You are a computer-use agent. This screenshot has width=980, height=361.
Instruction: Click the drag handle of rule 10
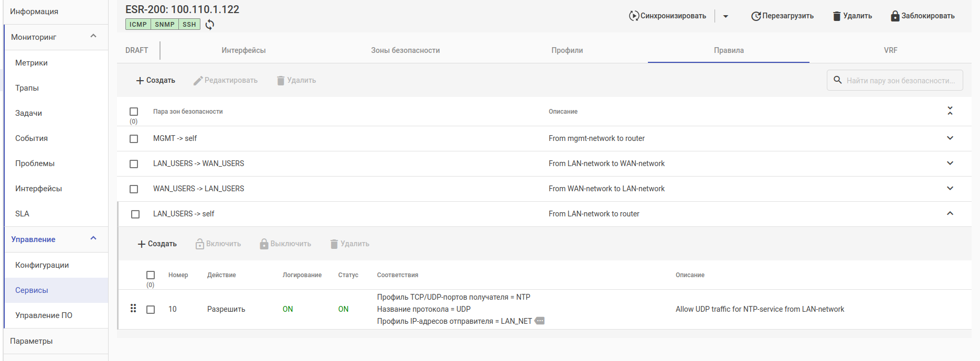133,309
